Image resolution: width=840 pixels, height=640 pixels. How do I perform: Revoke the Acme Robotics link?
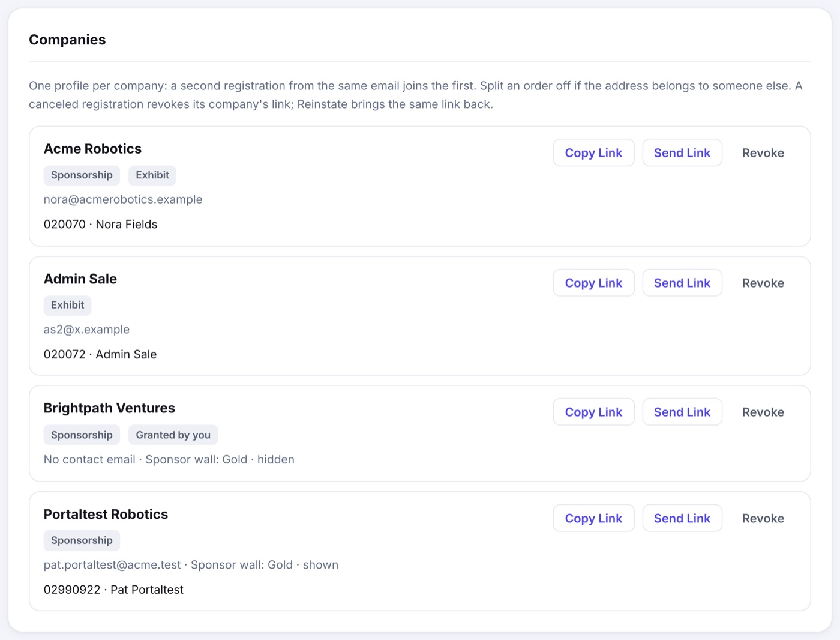tap(763, 153)
